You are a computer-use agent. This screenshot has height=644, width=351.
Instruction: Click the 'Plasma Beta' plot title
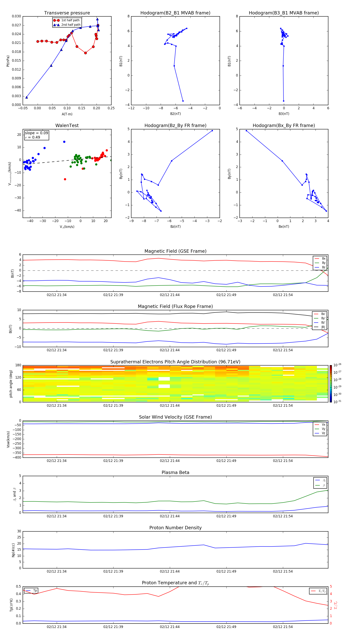(x=175, y=473)
